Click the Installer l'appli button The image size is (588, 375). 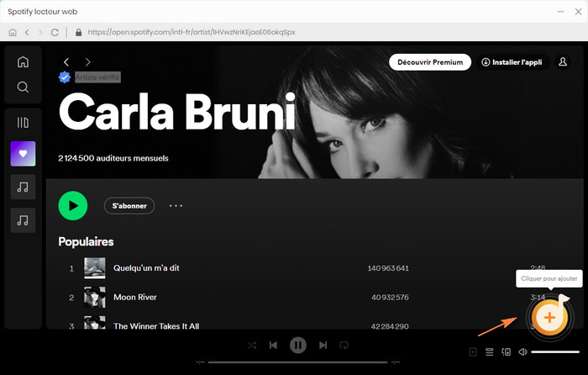click(x=512, y=62)
